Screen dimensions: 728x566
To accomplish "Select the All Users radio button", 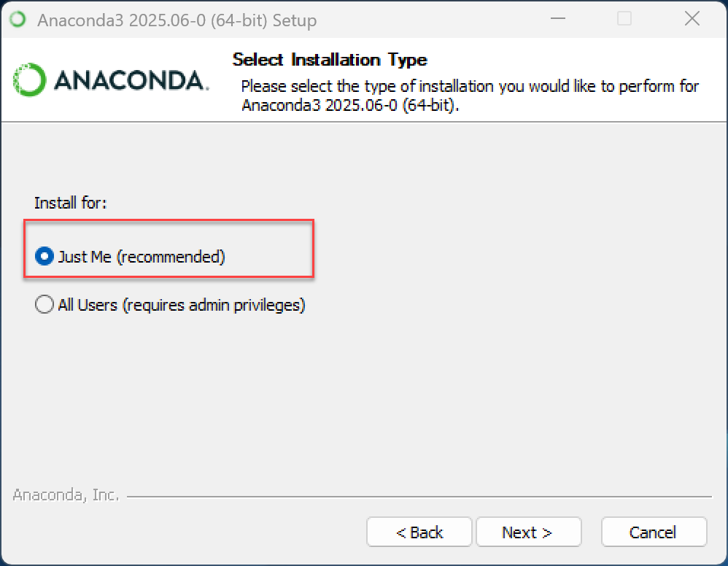I will pyautogui.click(x=44, y=305).
